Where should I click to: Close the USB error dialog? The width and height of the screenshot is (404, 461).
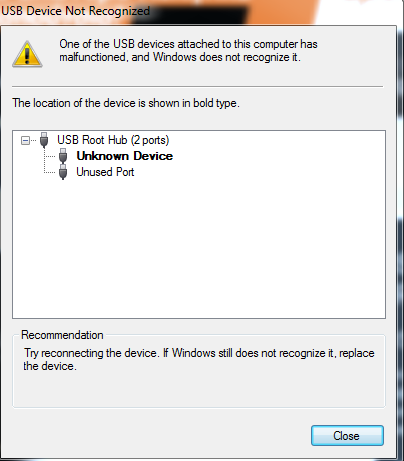(x=347, y=436)
